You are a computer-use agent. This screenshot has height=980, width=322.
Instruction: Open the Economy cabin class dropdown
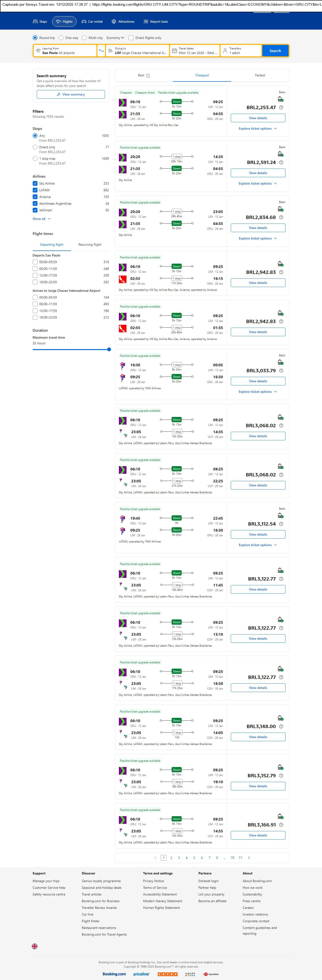(x=115, y=38)
